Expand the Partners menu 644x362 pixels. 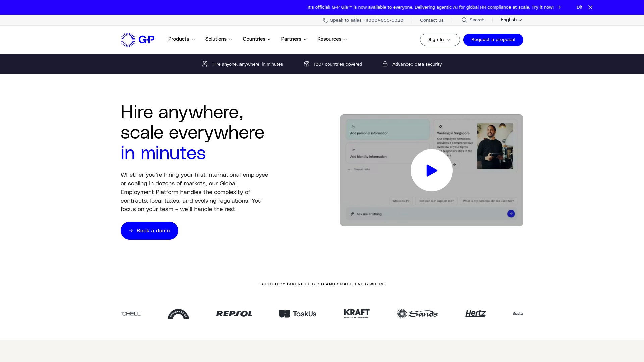point(294,39)
